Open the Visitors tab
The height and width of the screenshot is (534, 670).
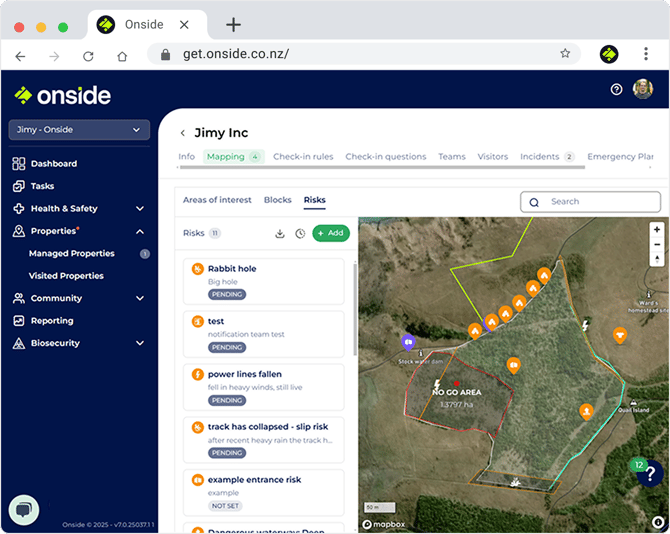[493, 157]
